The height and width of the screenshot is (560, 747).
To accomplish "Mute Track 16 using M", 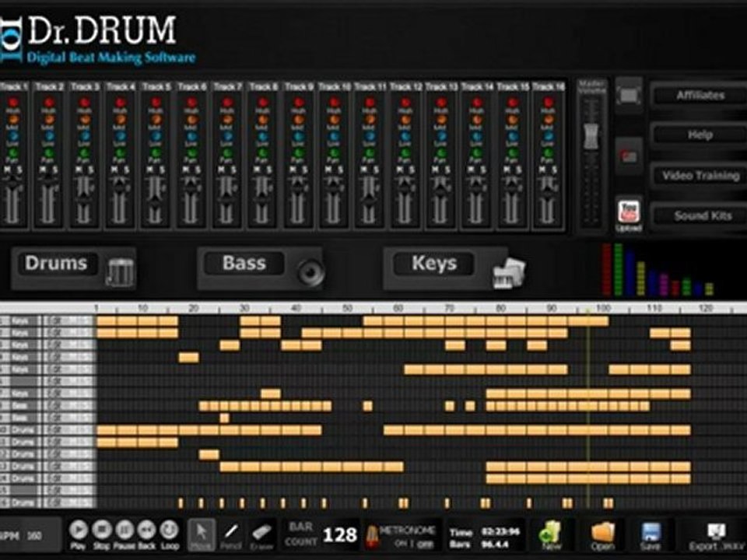I will point(542,170).
